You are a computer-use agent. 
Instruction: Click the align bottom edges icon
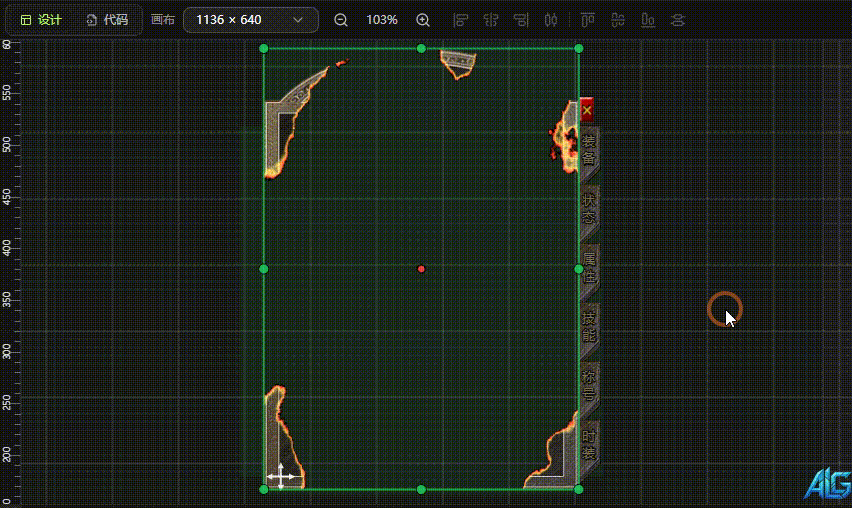click(648, 20)
